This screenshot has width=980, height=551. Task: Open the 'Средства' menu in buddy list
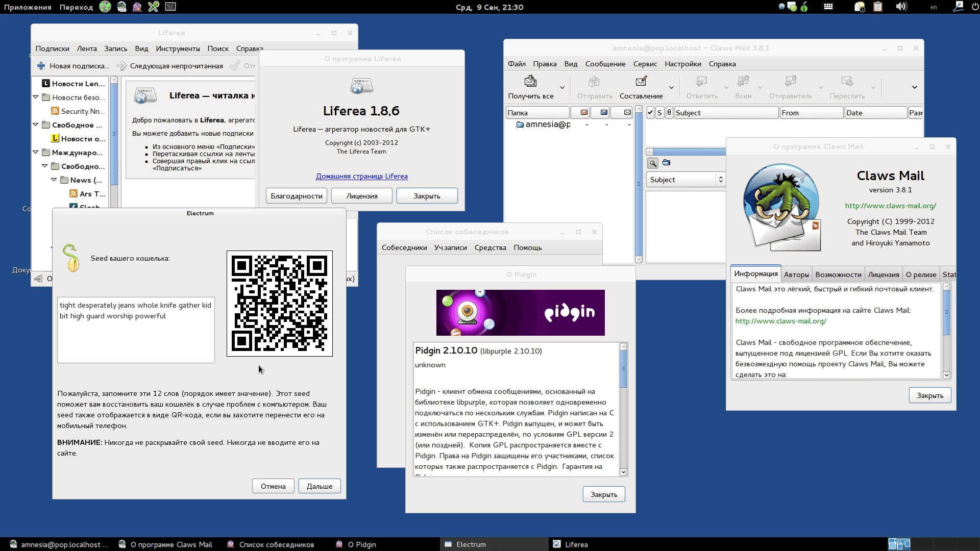pos(491,247)
